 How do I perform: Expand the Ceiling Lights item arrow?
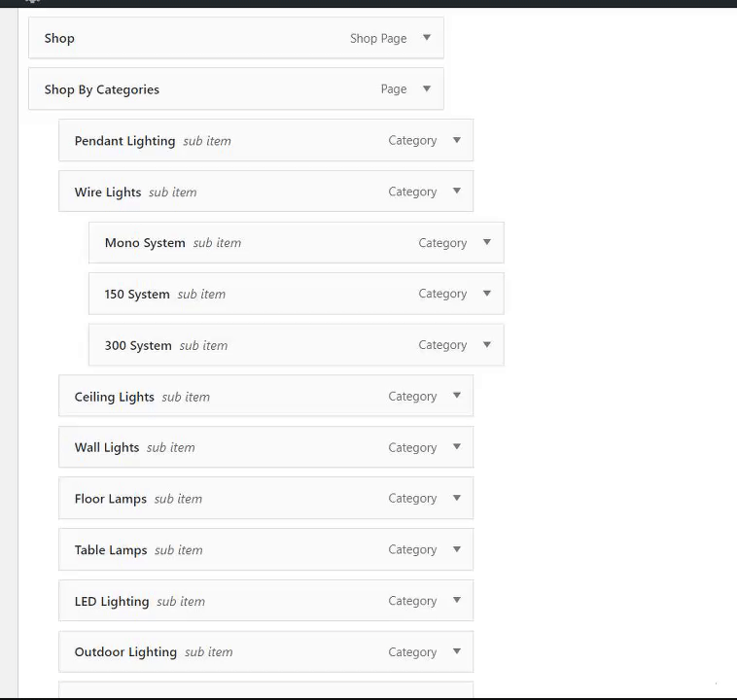(456, 397)
